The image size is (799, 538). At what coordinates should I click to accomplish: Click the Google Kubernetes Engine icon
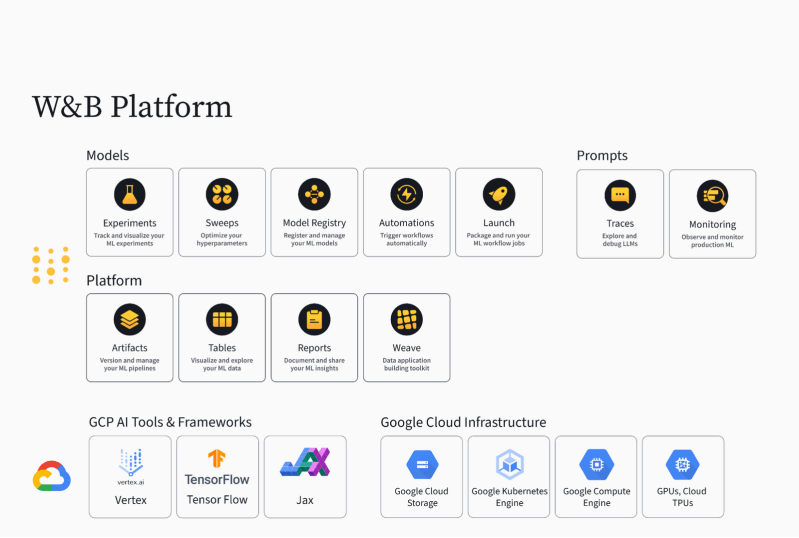509,464
